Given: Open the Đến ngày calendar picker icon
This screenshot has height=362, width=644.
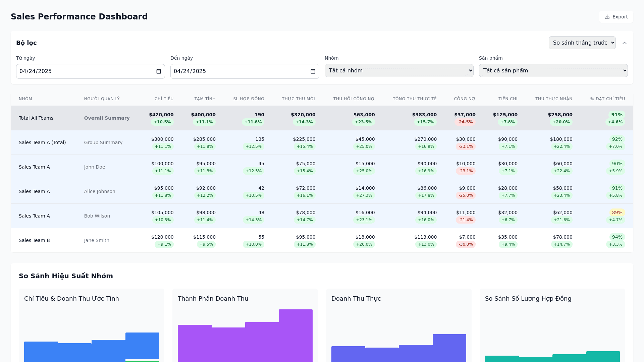Looking at the screenshot, I should point(313,71).
